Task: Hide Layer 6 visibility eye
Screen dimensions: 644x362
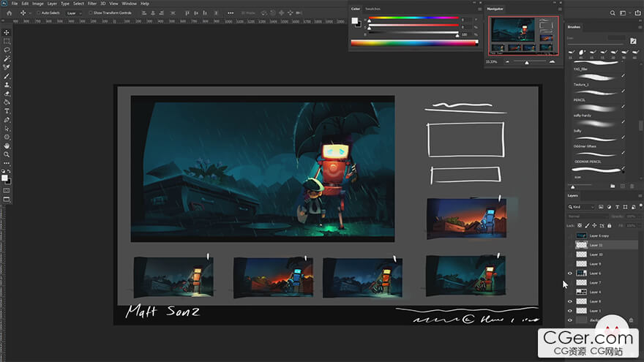Action: 569,274
